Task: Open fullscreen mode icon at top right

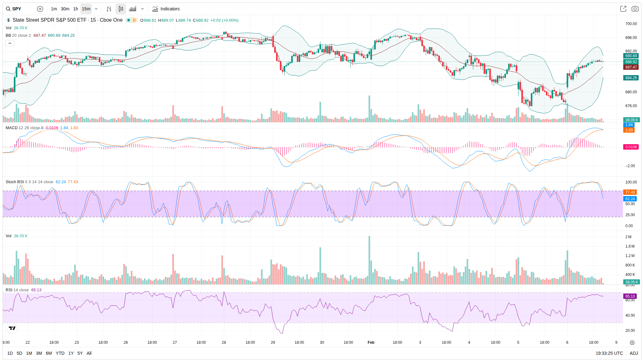Action: 623,9
